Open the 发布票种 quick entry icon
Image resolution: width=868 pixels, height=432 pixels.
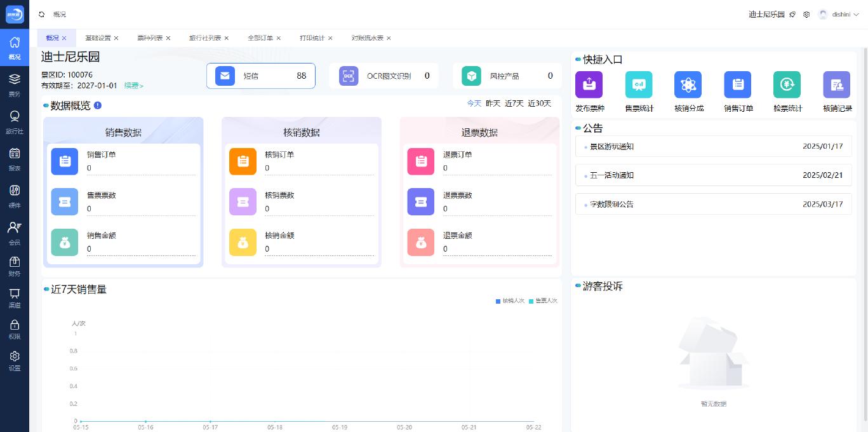589,84
